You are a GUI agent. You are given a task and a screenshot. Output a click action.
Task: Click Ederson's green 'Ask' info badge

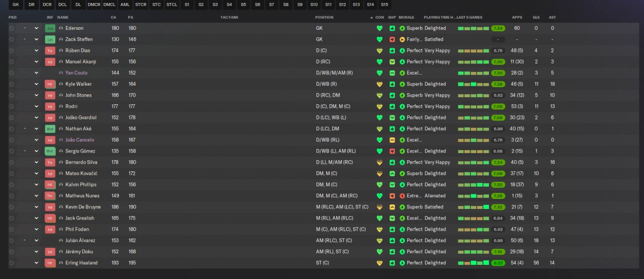coord(50,28)
